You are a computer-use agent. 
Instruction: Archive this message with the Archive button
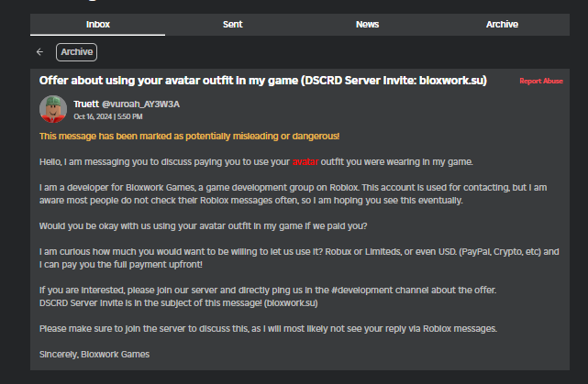pos(76,52)
